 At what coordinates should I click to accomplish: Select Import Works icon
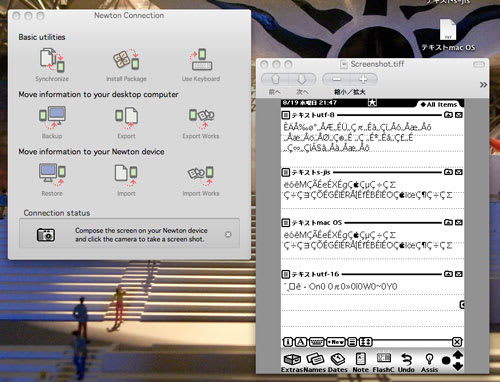pos(201,176)
